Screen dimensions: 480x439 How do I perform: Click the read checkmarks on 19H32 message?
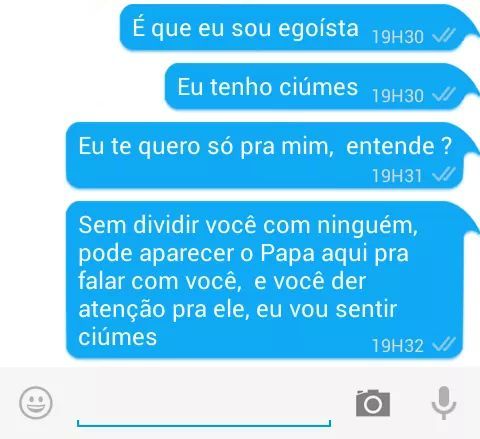444,344
